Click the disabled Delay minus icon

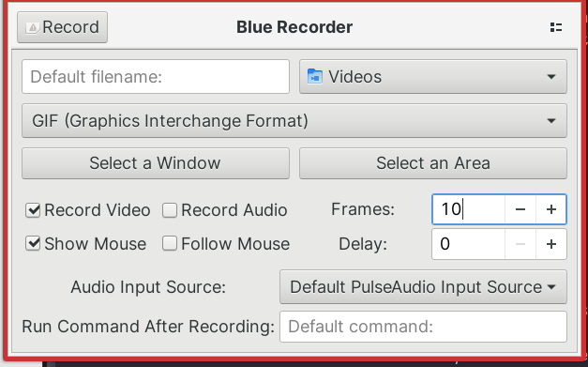click(520, 244)
